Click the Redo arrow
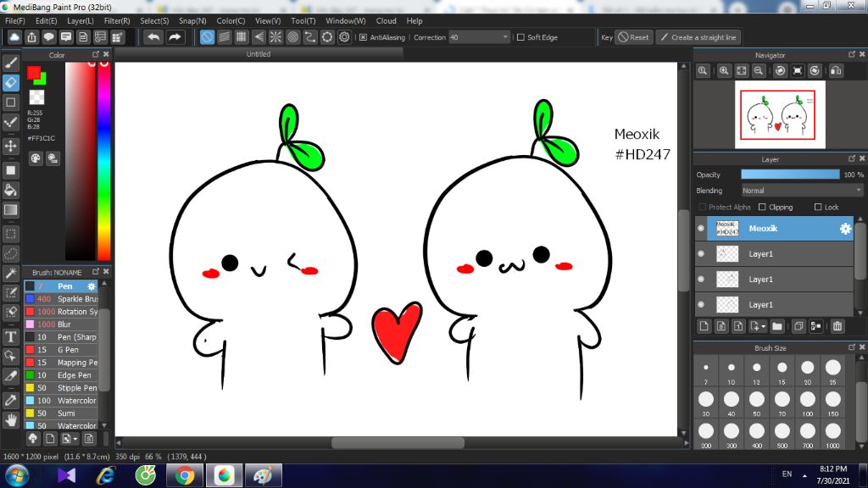The image size is (868, 488). coord(175,37)
